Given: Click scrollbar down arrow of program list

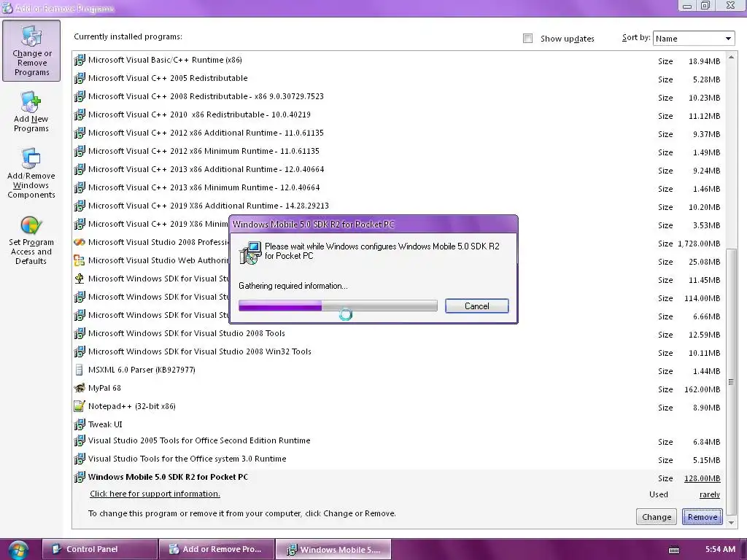Looking at the screenshot, I should pos(731,522).
